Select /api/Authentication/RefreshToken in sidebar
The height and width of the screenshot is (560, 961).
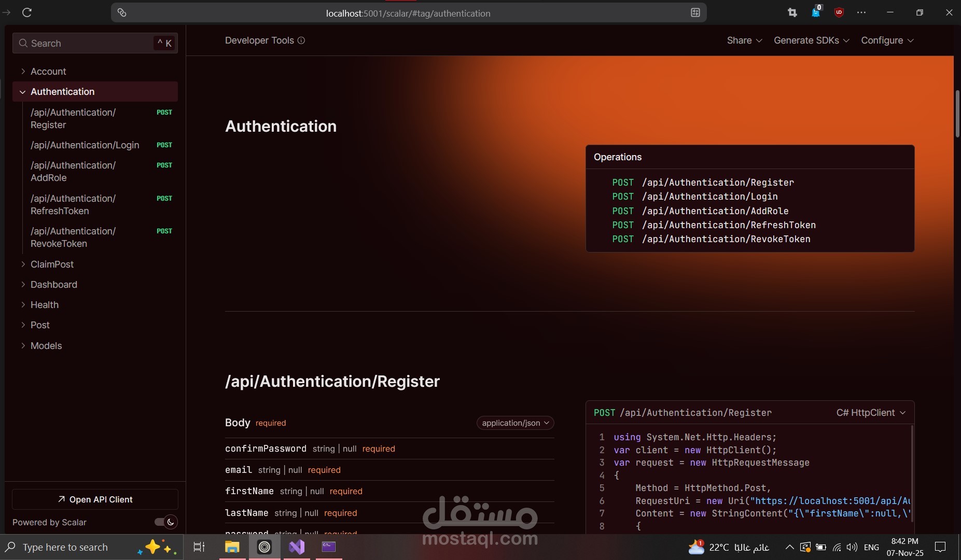101,205
